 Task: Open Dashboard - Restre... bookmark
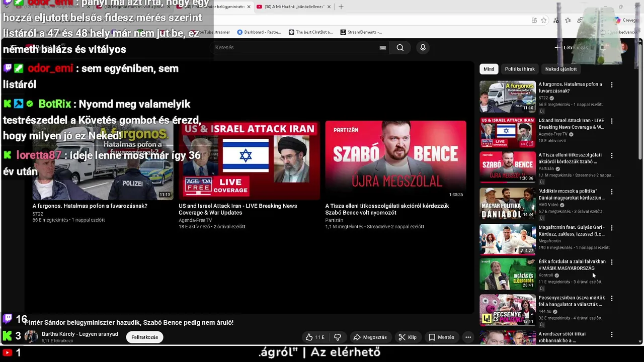click(x=259, y=32)
